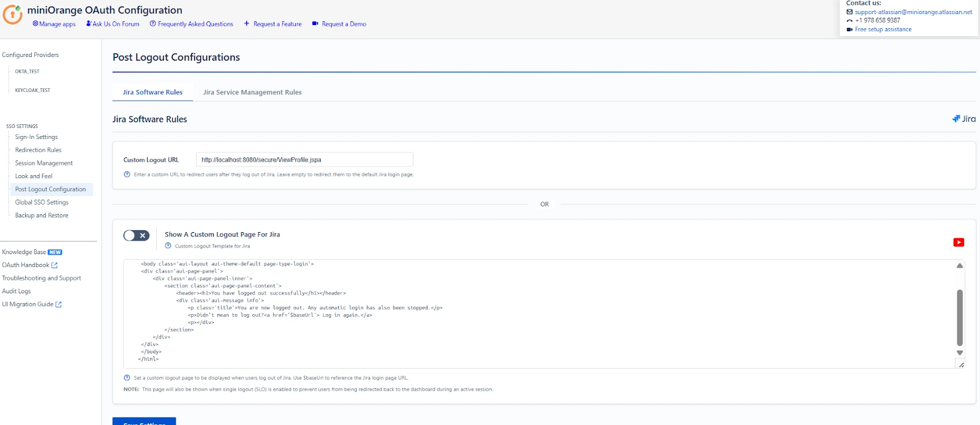This screenshot has height=425, width=980.
Task: Click the Save Settings button
Action: 145,421
